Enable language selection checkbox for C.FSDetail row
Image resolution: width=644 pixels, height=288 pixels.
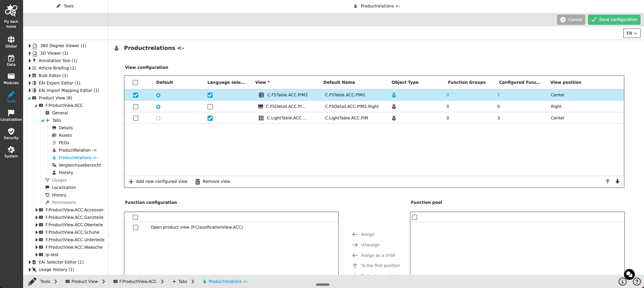coord(210,107)
